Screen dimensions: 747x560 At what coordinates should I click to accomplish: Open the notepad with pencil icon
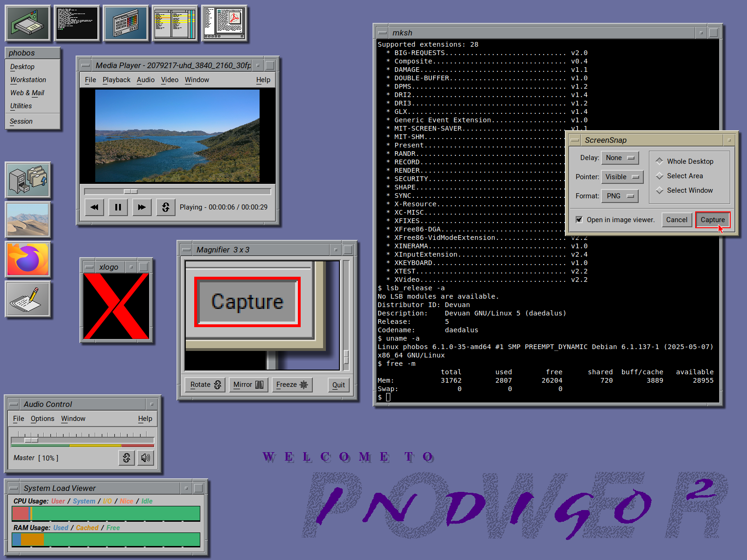[x=28, y=299]
